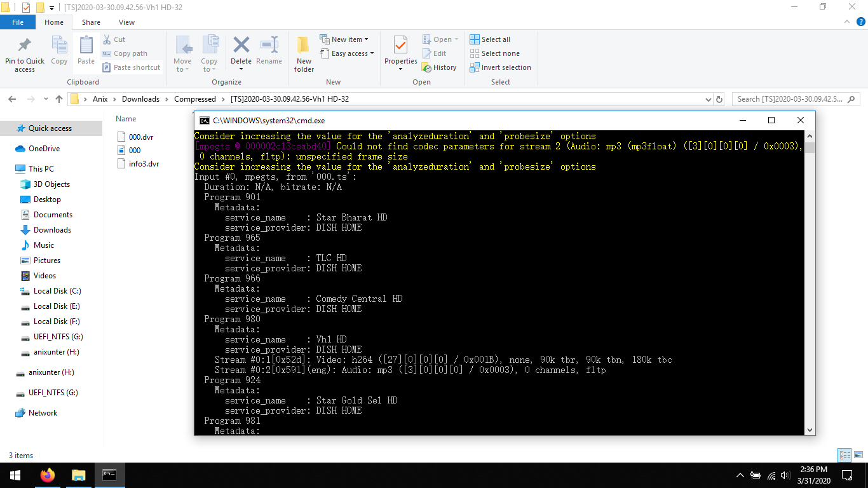Viewport: 868px width, 488px height.
Task: Click Select none in ribbon
Action: [494, 53]
